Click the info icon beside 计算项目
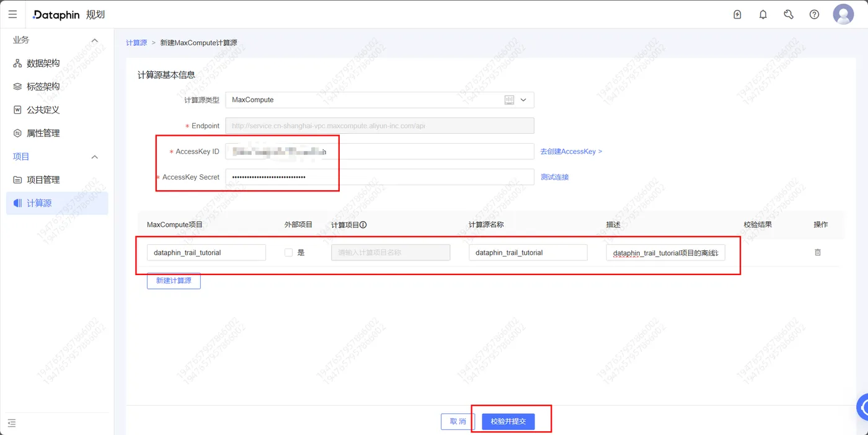 click(x=363, y=225)
